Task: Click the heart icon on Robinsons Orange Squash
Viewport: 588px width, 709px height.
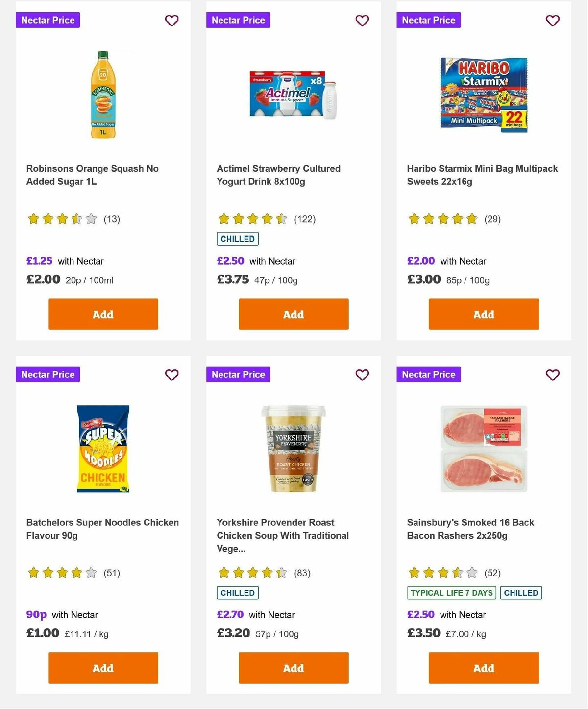Action: click(x=171, y=21)
